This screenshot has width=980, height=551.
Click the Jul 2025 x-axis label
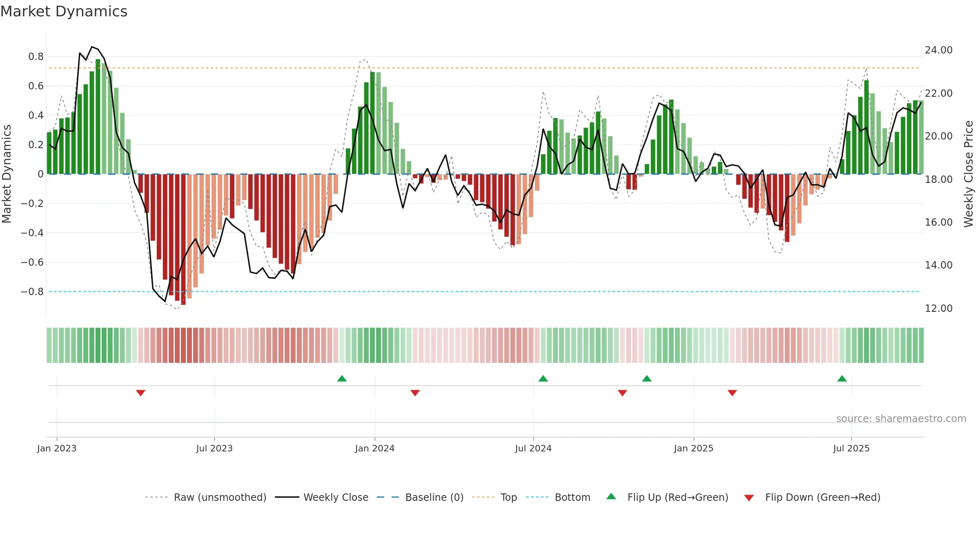tap(851, 448)
